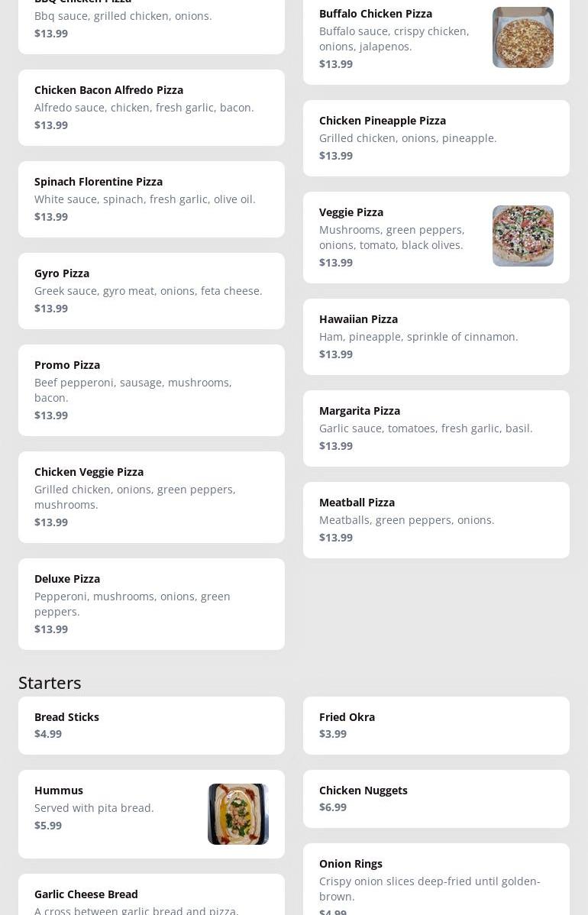Click the Veggie Pizza thumbnail image
The height and width of the screenshot is (915, 588).
click(522, 236)
